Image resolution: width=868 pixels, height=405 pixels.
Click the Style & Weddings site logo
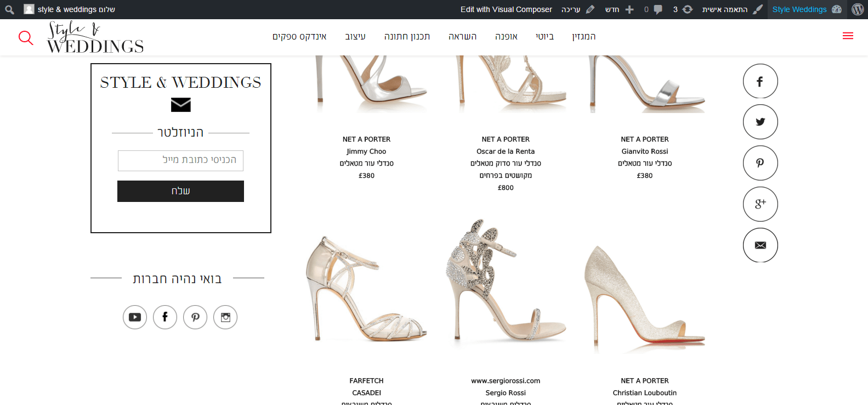click(x=95, y=37)
